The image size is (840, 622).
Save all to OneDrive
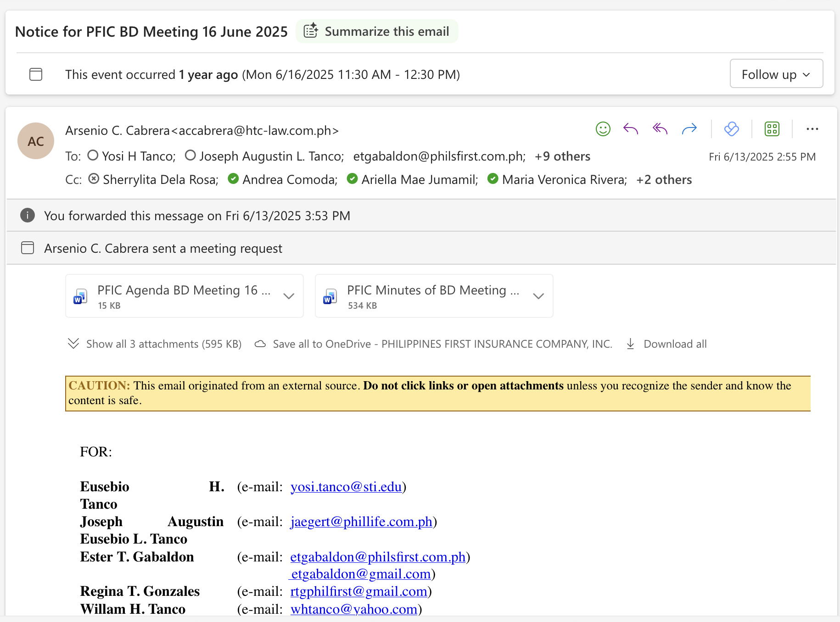click(434, 344)
